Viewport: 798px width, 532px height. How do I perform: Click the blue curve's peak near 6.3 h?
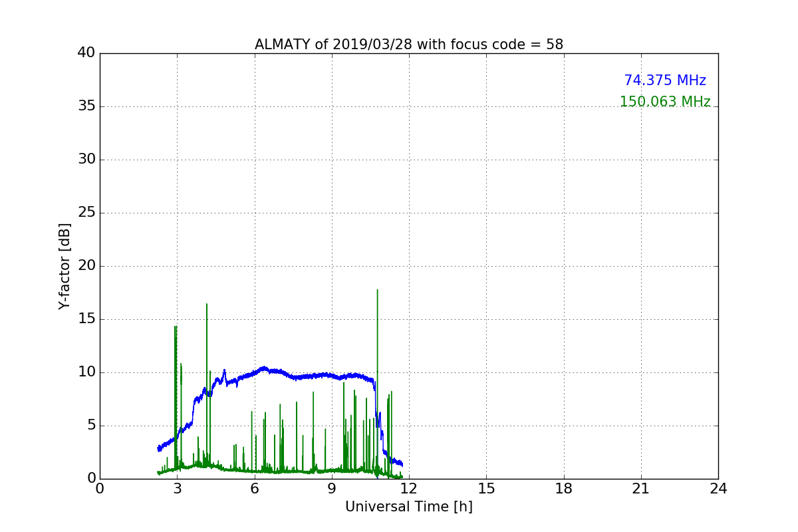pyautogui.click(x=264, y=368)
